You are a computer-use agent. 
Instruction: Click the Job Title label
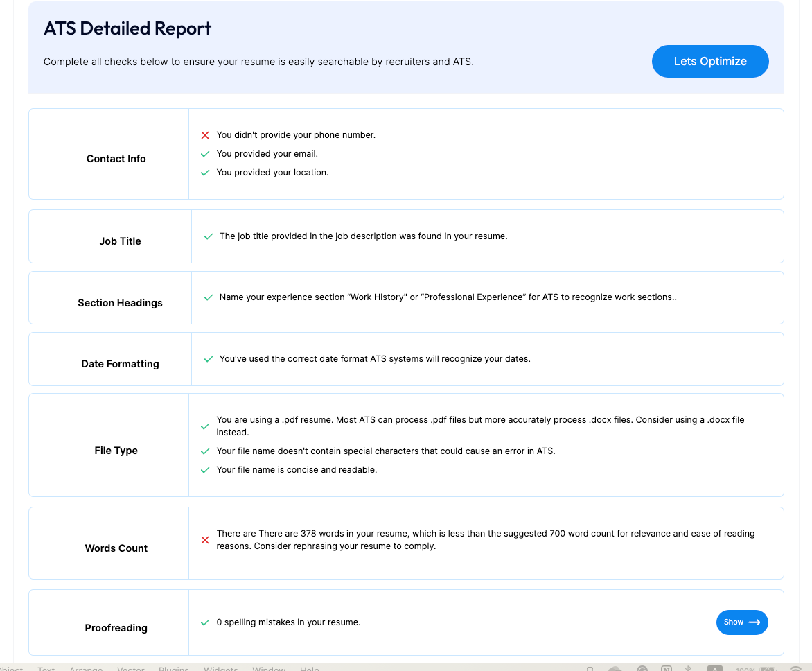[x=120, y=241]
